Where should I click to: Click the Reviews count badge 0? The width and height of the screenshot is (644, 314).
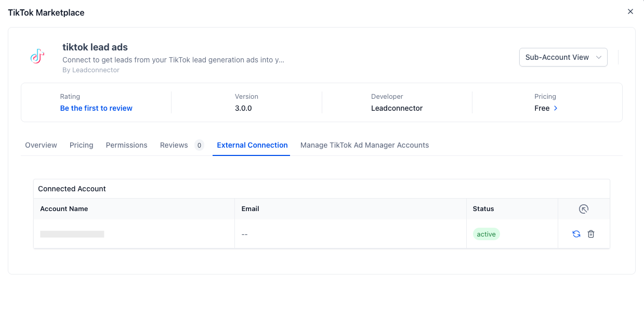tap(199, 145)
